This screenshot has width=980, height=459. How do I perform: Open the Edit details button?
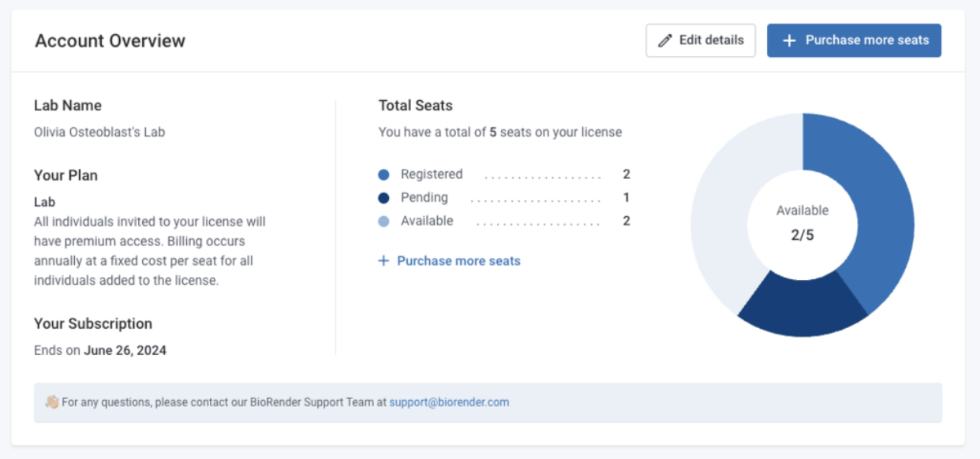(701, 40)
